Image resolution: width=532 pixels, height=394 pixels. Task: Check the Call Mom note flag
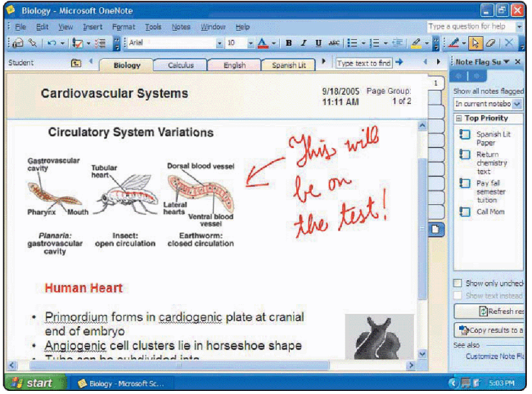point(465,212)
